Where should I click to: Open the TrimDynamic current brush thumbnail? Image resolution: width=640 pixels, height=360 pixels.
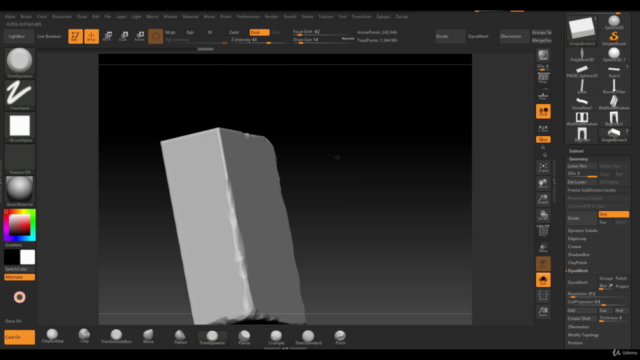tap(19, 63)
